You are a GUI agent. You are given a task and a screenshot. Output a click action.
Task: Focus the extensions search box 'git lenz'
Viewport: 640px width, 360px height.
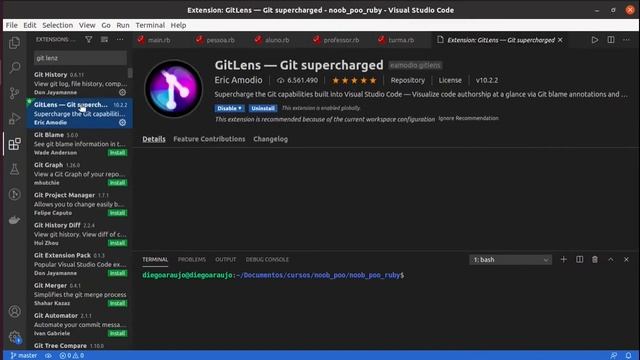80,58
